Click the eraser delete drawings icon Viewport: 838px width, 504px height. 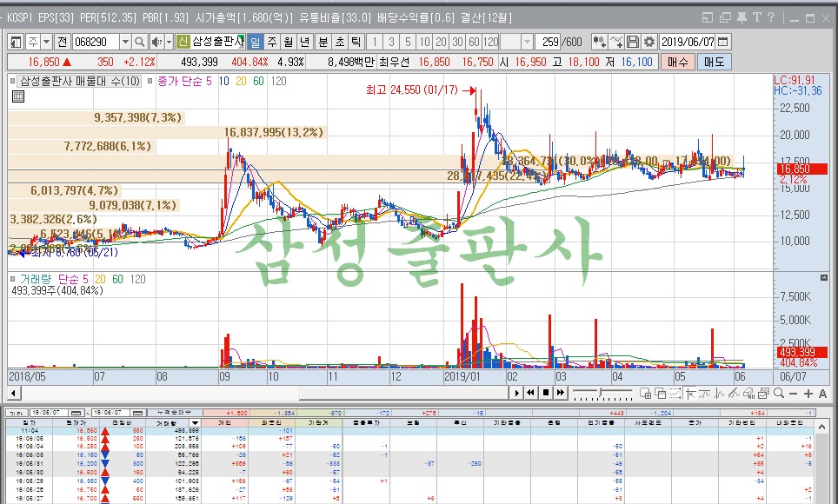coord(748,394)
